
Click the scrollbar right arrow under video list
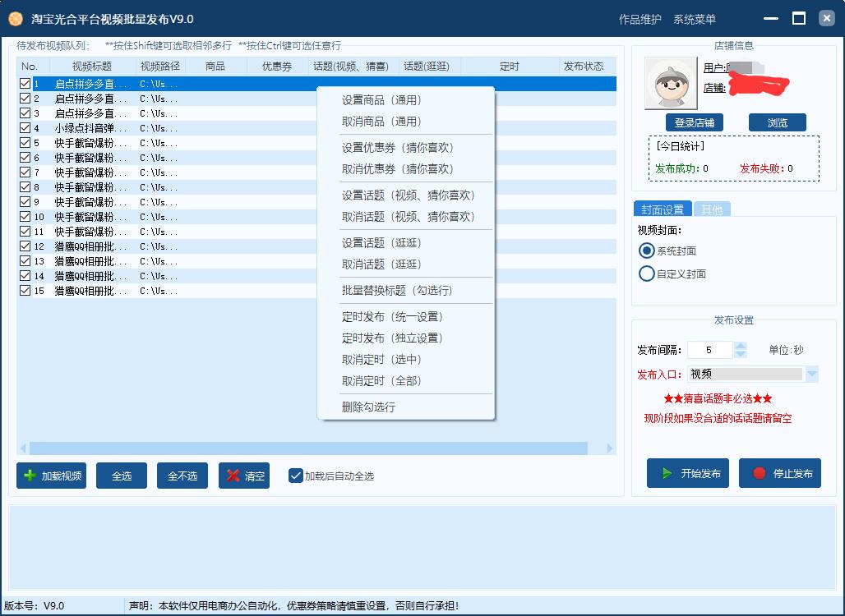coord(609,448)
